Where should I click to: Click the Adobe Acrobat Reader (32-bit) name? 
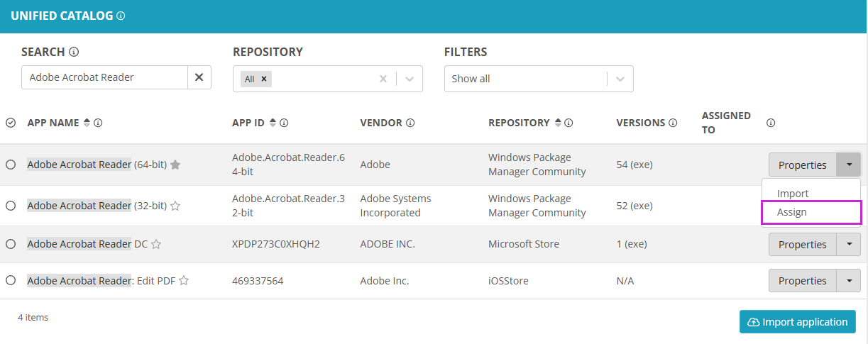click(x=97, y=206)
